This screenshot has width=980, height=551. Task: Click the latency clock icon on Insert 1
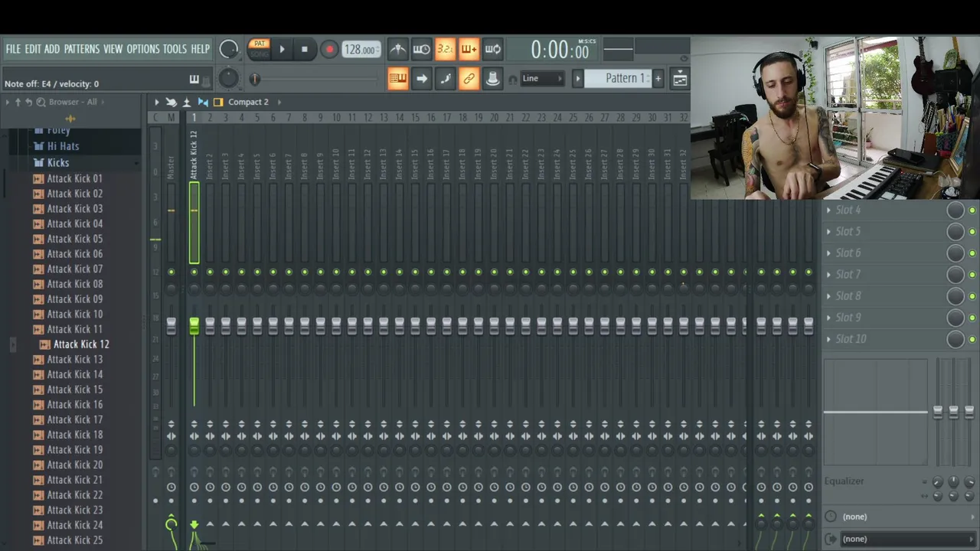(x=194, y=487)
